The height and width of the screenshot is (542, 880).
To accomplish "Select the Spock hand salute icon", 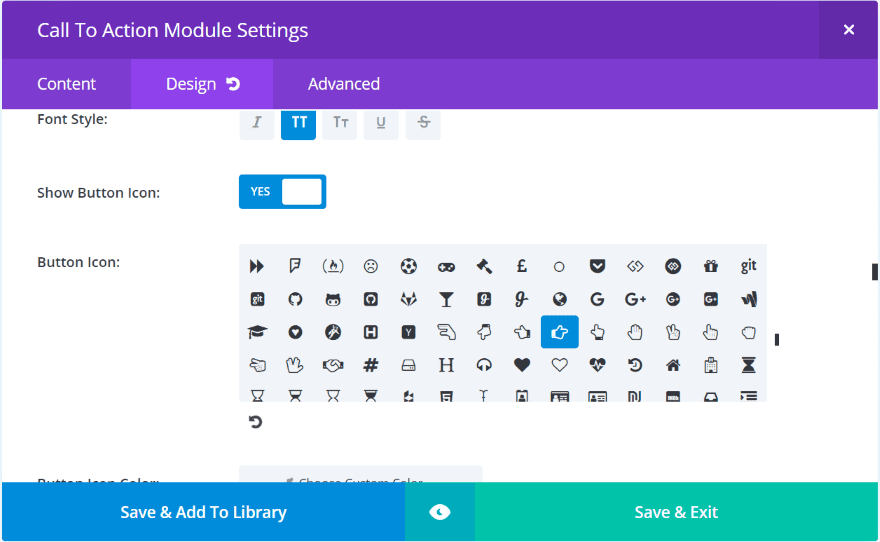I will [x=295, y=365].
